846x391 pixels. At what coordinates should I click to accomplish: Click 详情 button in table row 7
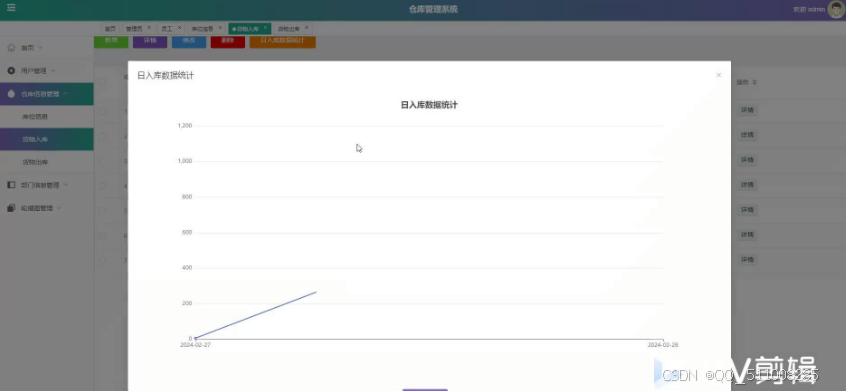point(747,259)
